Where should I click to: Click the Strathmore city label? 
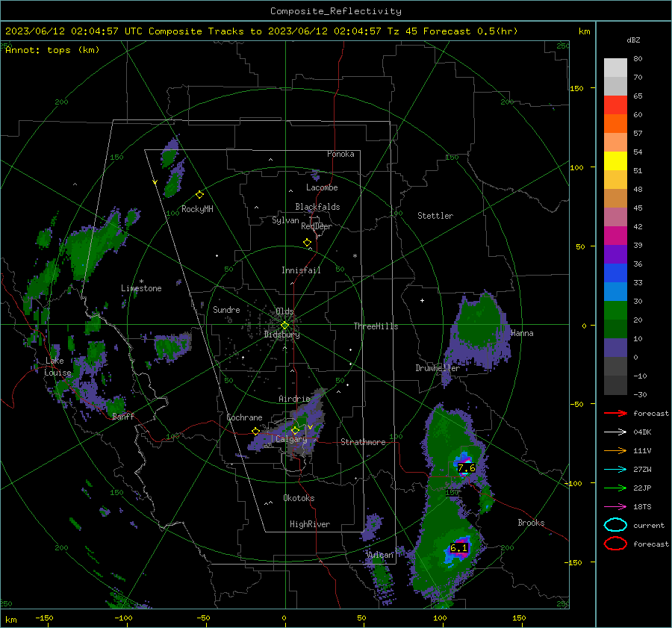(363, 442)
